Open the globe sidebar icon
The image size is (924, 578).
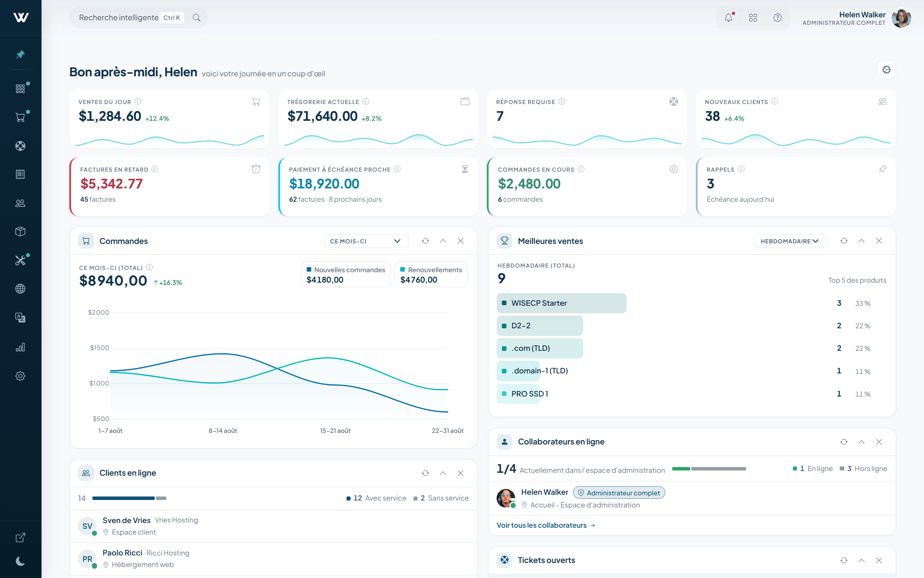(x=21, y=289)
